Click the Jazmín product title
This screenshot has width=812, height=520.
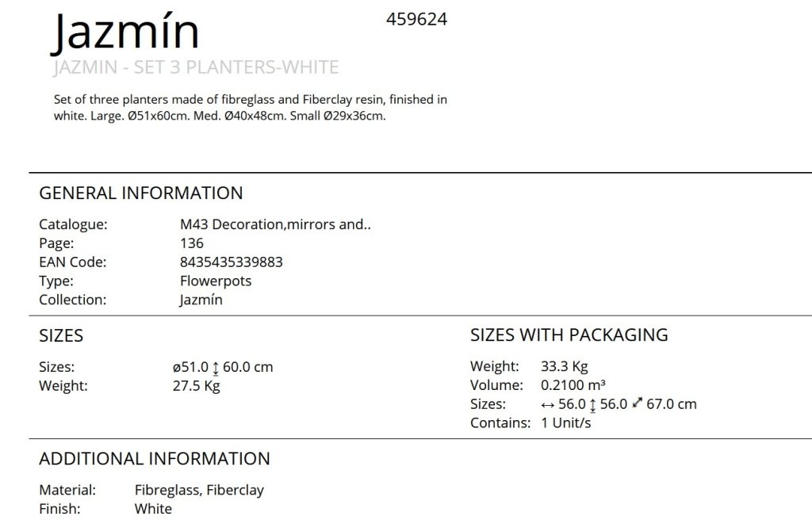pos(124,32)
